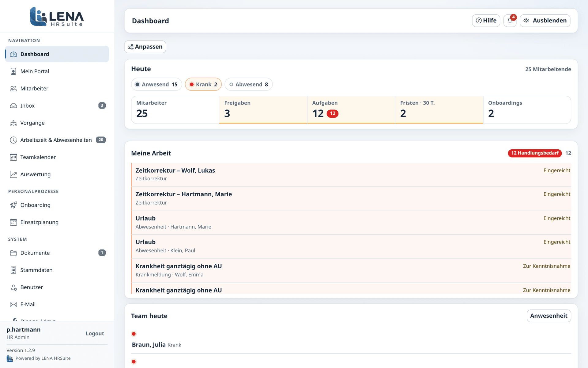Open Zeitkorrektur – Hartmann, Marie task

tap(351, 199)
